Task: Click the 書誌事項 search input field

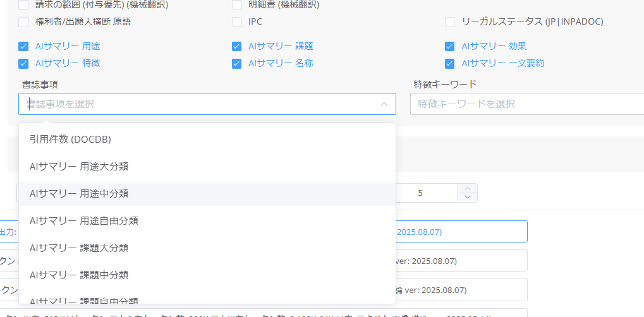Action: pyautogui.click(x=196, y=104)
